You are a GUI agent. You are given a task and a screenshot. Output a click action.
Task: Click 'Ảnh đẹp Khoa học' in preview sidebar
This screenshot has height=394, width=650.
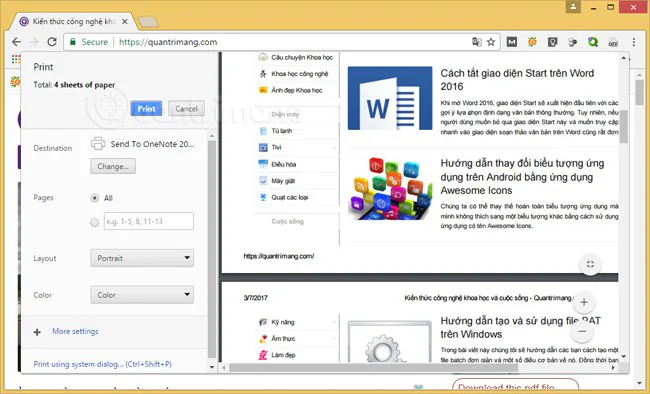point(296,90)
